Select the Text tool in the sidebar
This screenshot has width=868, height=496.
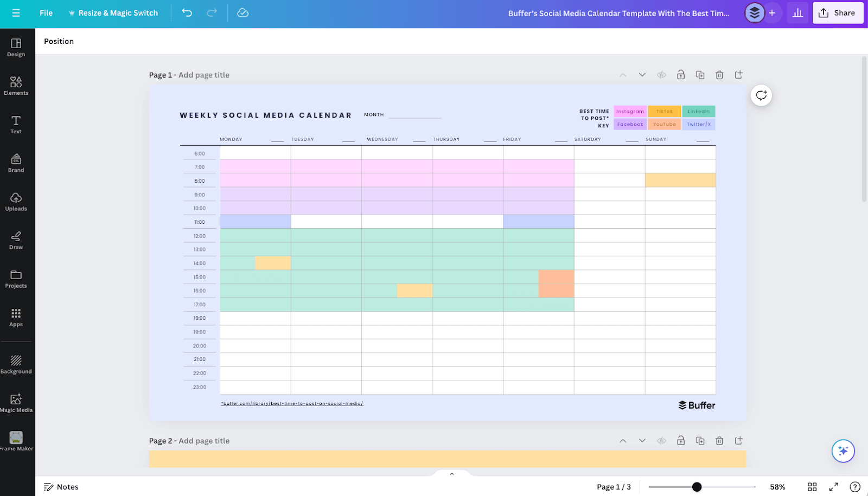(x=16, y=125)
